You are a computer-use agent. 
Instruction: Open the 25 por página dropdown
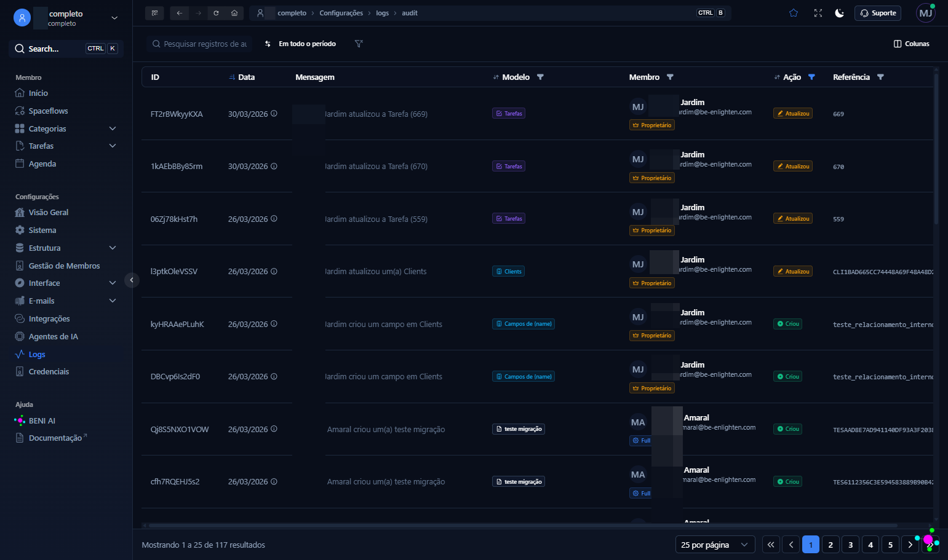[715, 545]
